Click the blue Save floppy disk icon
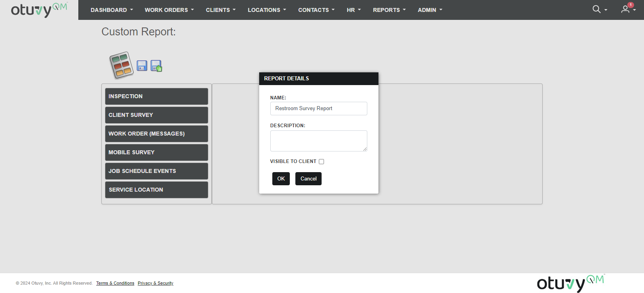 pos(142,66)
